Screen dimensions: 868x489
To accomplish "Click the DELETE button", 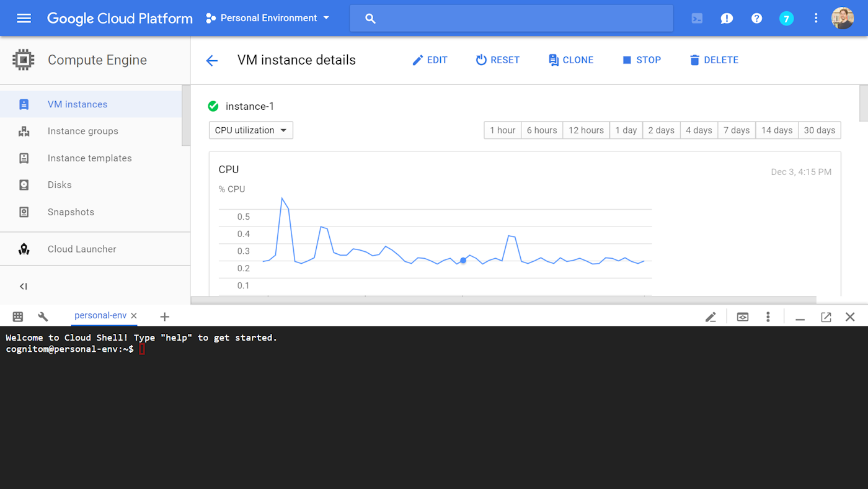I will pyautogui.click(x=714, y=60).
